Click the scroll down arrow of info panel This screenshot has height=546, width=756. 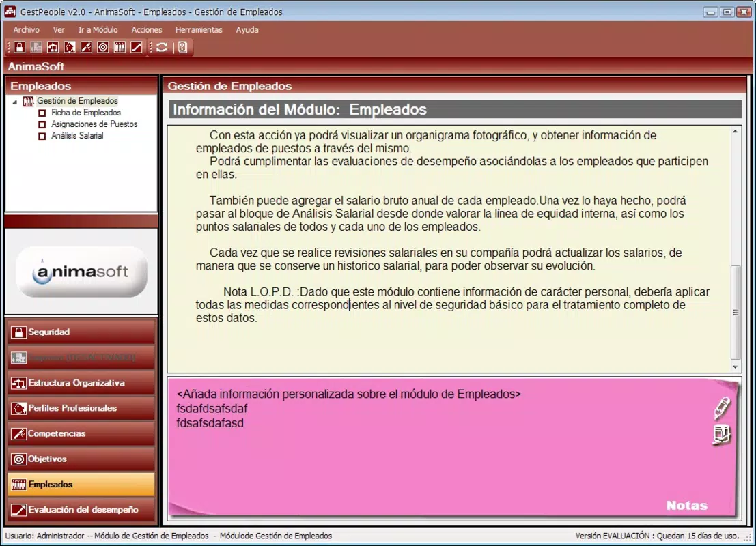click(736, 367)
